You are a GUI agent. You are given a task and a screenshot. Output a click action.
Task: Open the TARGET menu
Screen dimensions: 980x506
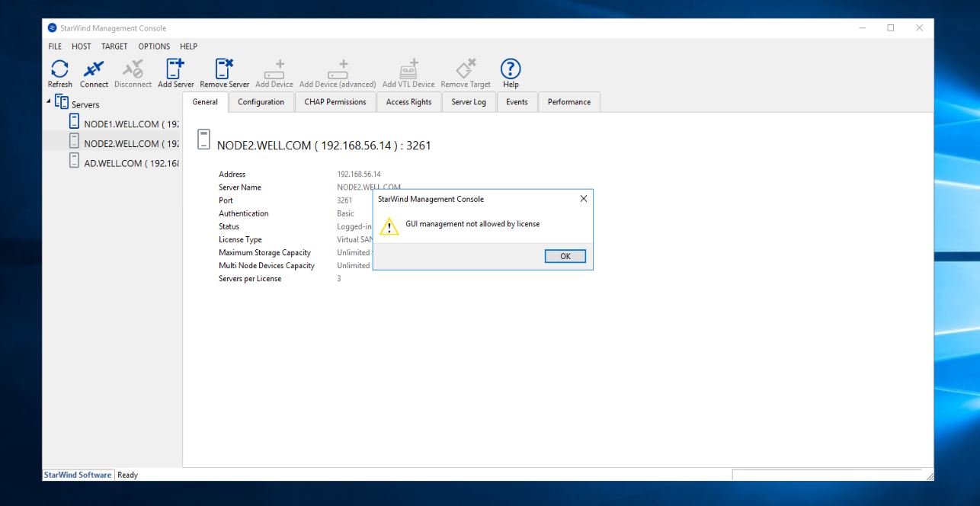(114, 46)
